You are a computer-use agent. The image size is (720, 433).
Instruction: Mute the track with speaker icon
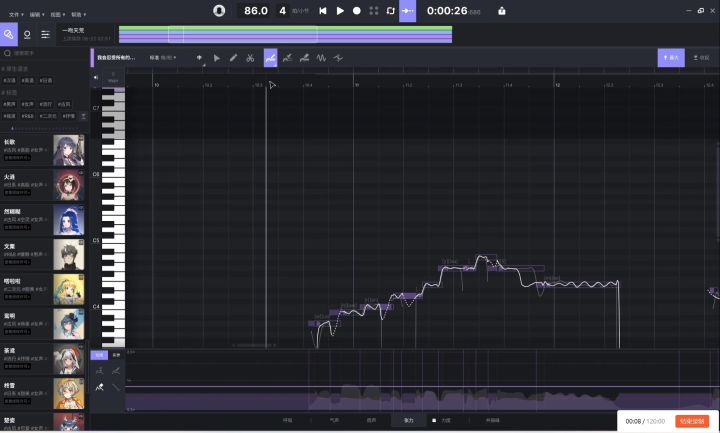coord(96,78)
